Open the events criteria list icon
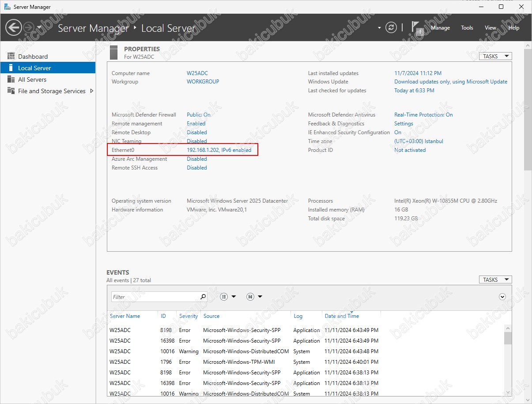 224,297
